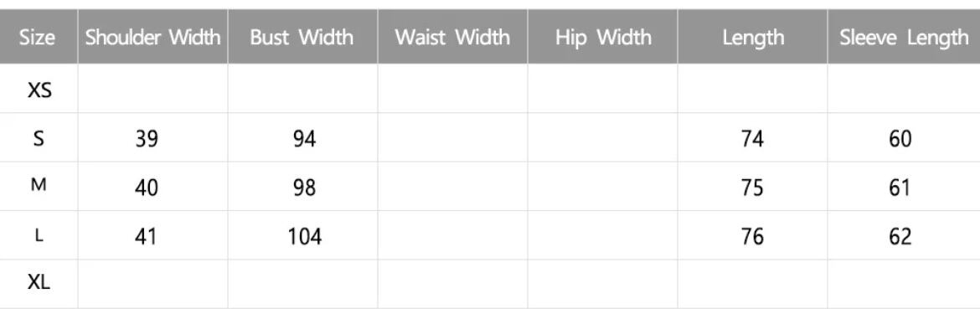Select bust width value 98
Viewport: 980px width, 309px height.
[x=304, y=188]
